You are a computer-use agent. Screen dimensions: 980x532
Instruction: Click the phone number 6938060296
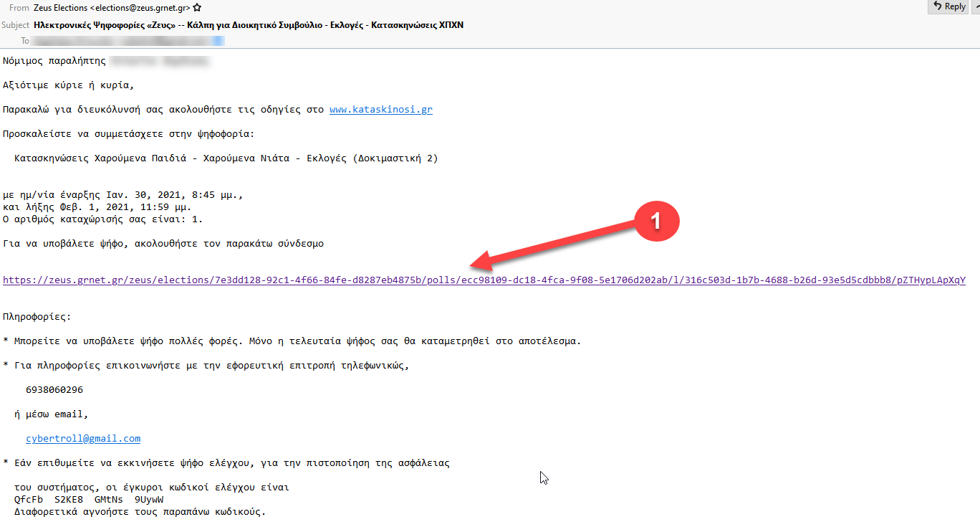tap(54, 390)
